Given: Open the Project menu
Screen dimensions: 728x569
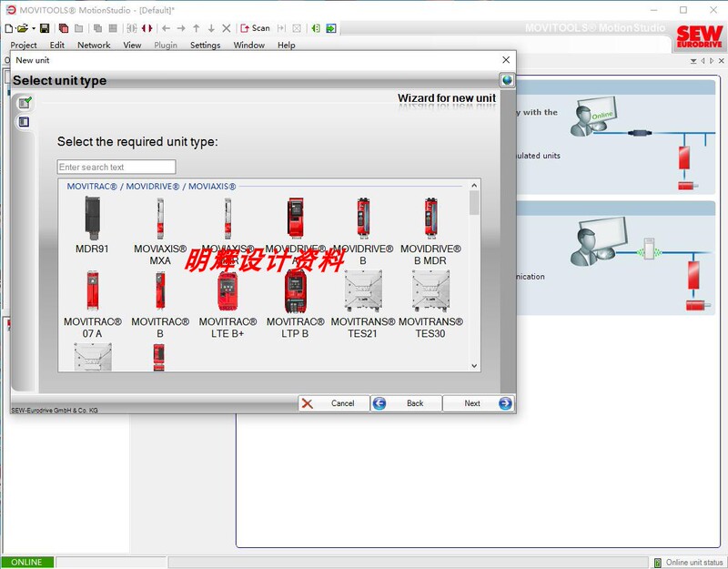Looking at the screenshot, I should 24,45.
